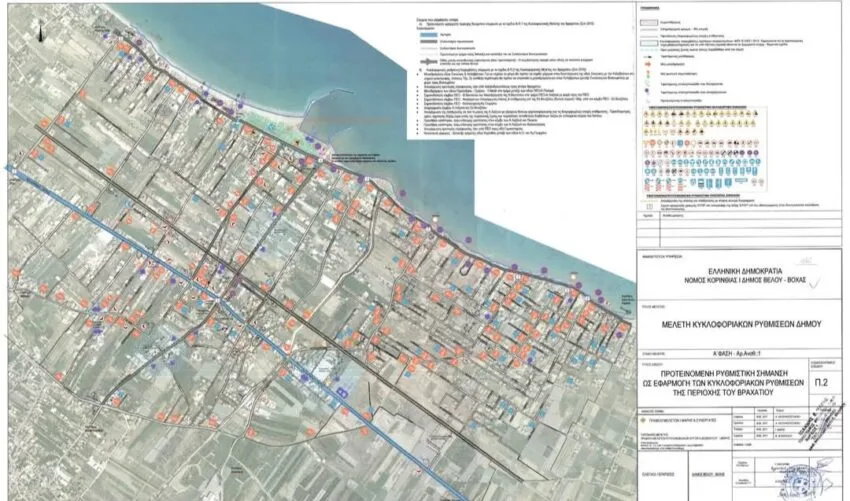Click the north arrow compass symbol
The image size is (850, 501).
pyautogui.click(x=40, y=31)
